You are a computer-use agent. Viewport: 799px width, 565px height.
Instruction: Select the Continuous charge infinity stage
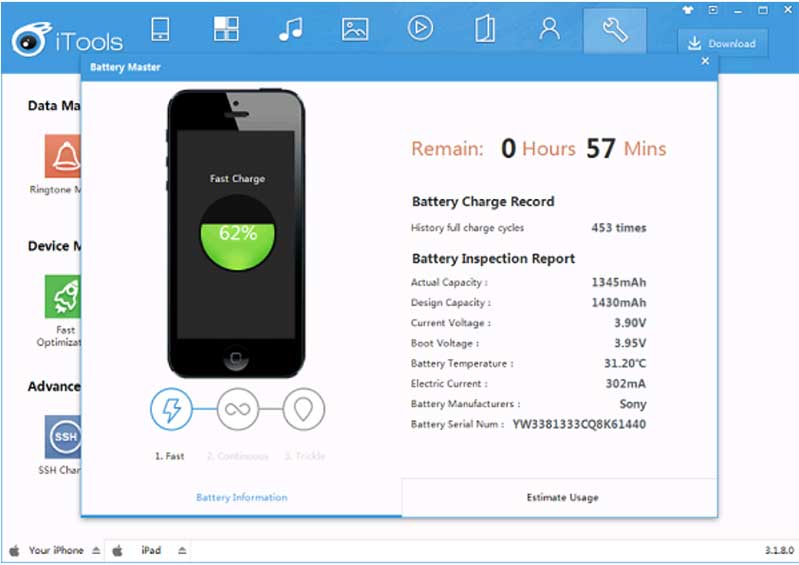238,409
